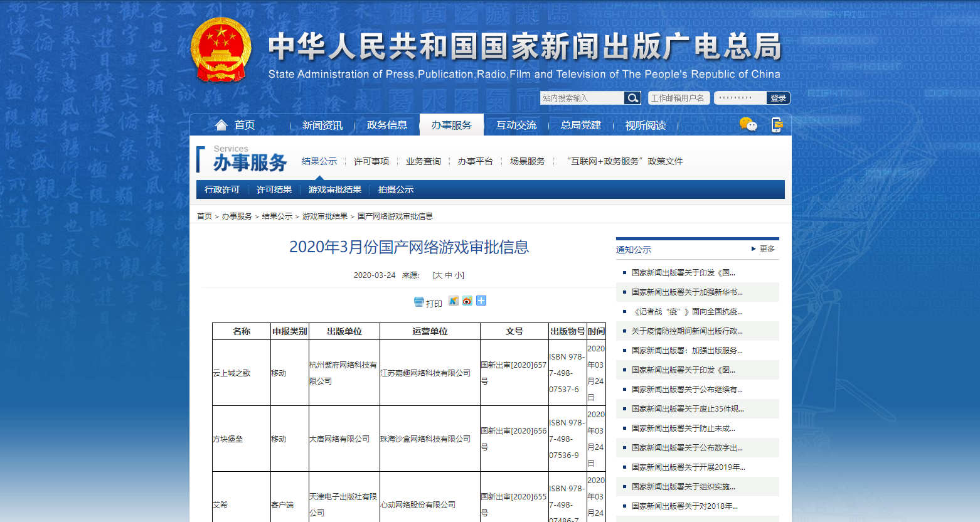Click the mobile phone mail icon
Viewport: 980px width, 522px height.
(x=777, y=125)
